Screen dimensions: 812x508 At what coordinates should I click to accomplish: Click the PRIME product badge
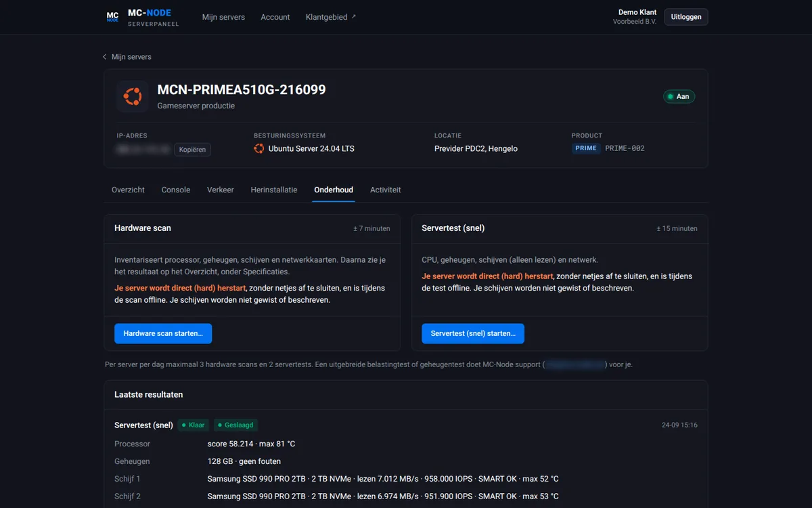586,148
